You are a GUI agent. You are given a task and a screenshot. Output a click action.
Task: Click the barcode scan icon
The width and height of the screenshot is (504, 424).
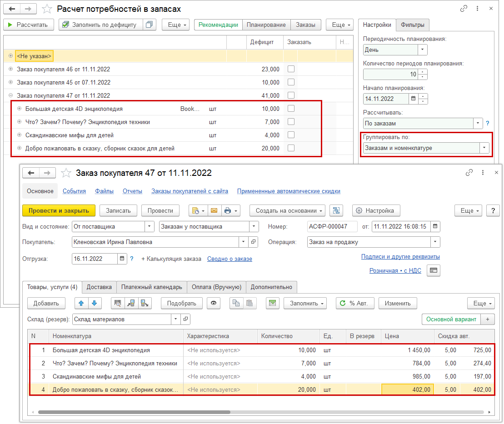pos(119,303)
